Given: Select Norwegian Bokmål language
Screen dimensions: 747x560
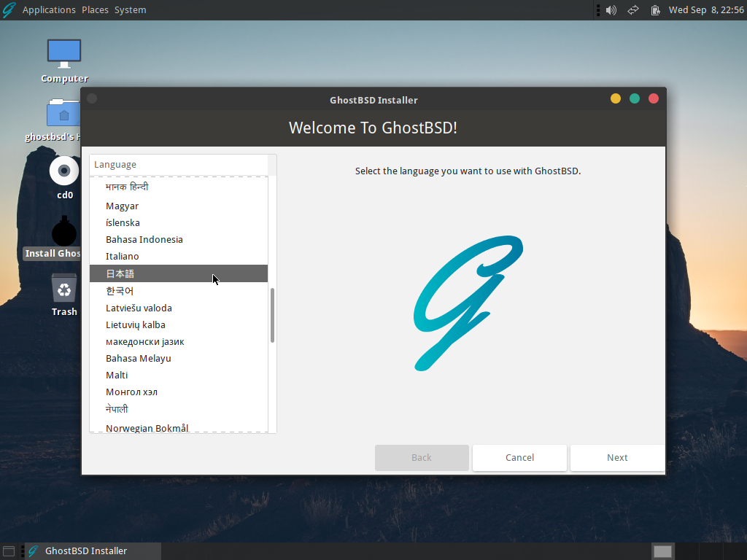Looking at the screenshot, I should tap(179, 427).
